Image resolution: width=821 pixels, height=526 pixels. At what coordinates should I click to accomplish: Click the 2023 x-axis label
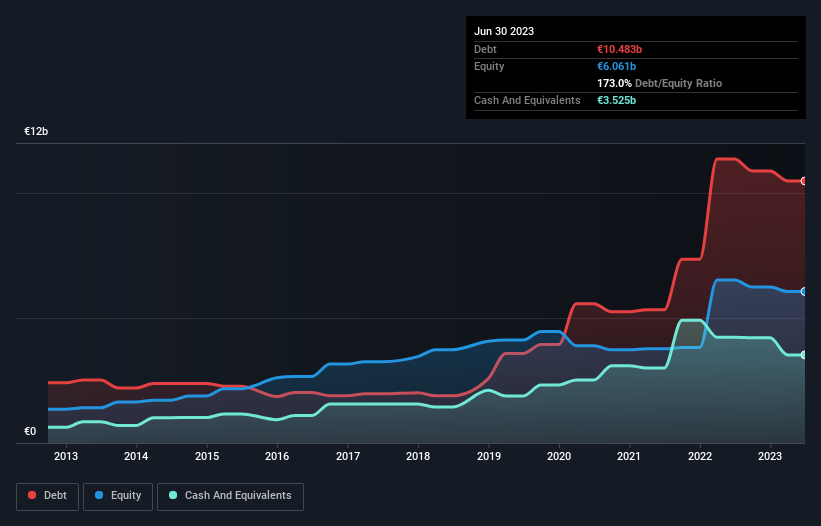point(770,456)
